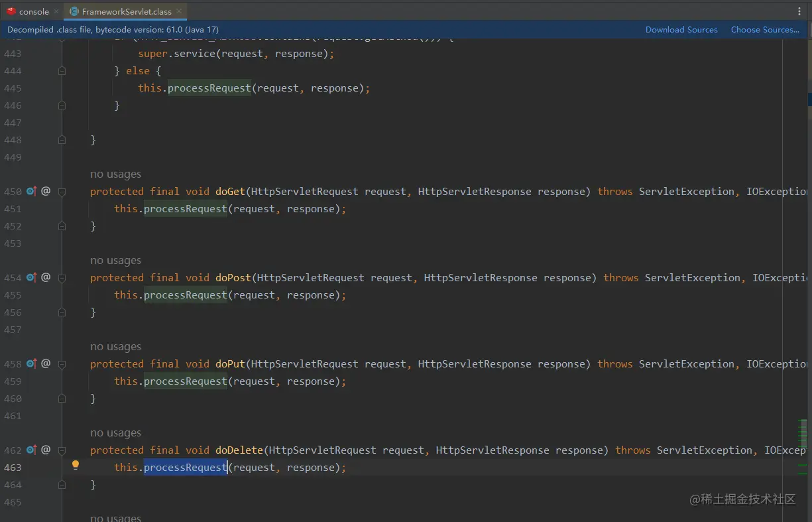Switch to the console tab
The width and height of the screenshot is (812, 522).
tap(29, 11)
